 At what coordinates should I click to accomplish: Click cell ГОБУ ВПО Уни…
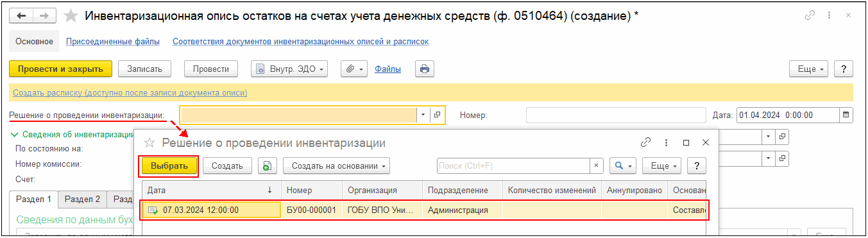382,210
